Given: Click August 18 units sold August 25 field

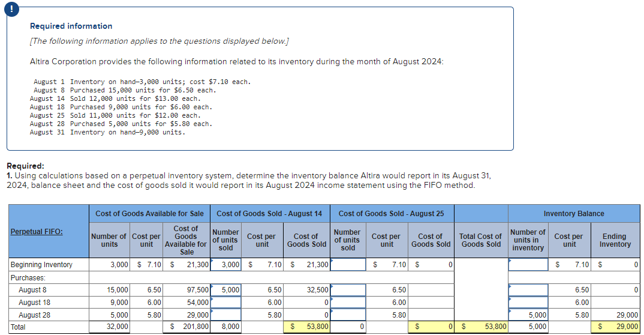Looking at the screenshot, I should click(348, 303).
